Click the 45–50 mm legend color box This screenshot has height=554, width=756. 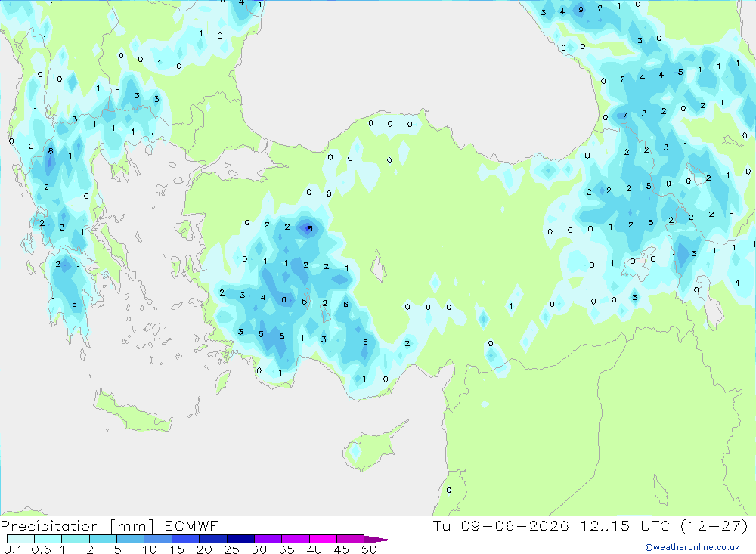(x=351, y=539)
